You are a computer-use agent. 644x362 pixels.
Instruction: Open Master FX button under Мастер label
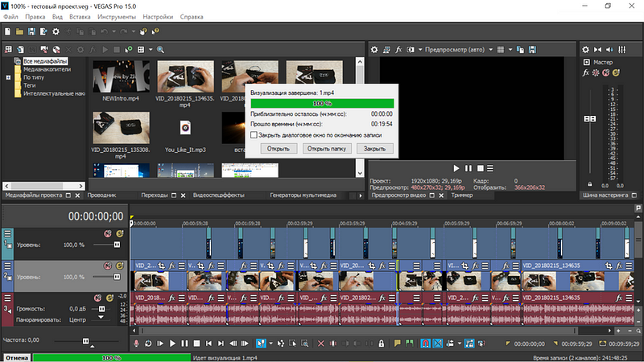586,72
